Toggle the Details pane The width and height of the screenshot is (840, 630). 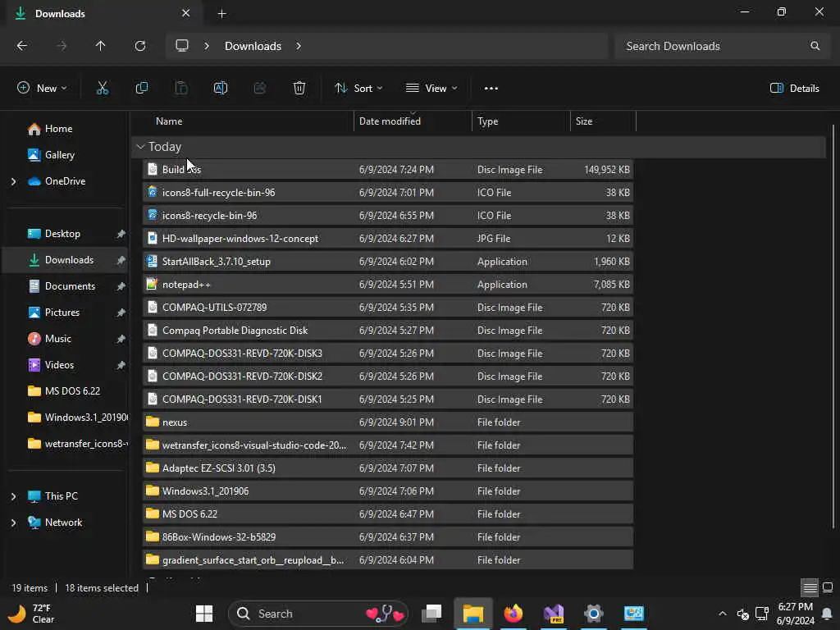point(794,89)
